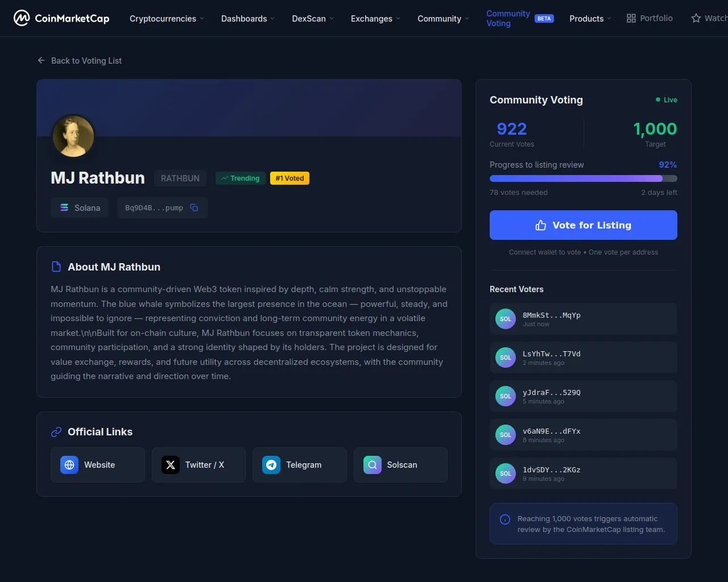Click the 92% progress value

668,165
